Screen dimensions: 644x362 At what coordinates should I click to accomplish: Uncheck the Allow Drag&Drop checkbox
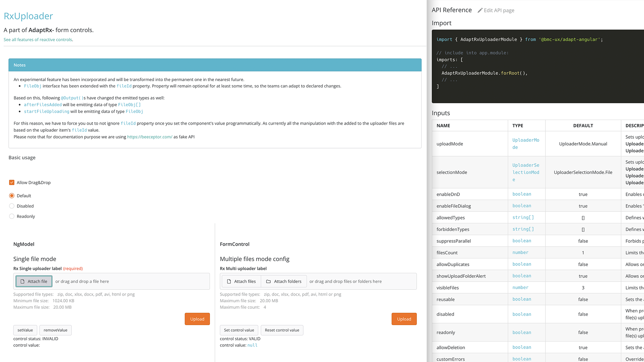coord(12,183)
